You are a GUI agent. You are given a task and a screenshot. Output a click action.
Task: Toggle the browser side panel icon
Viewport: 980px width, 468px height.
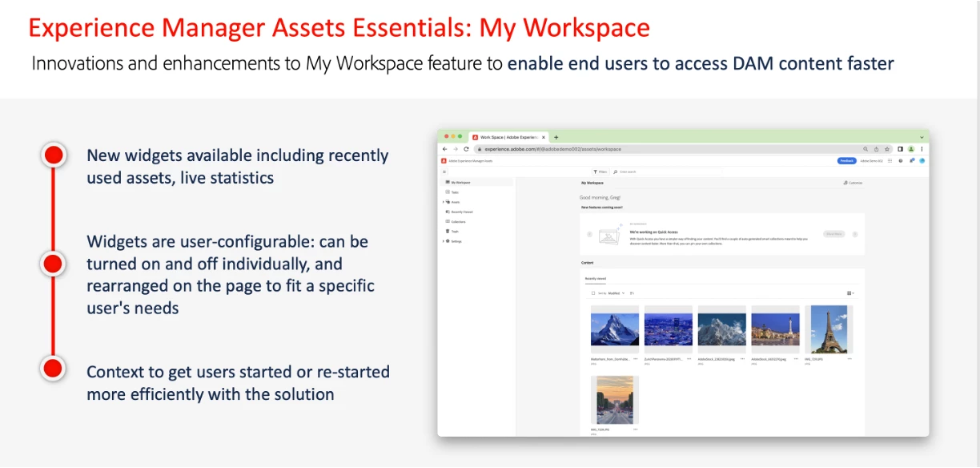pos(901,149)
